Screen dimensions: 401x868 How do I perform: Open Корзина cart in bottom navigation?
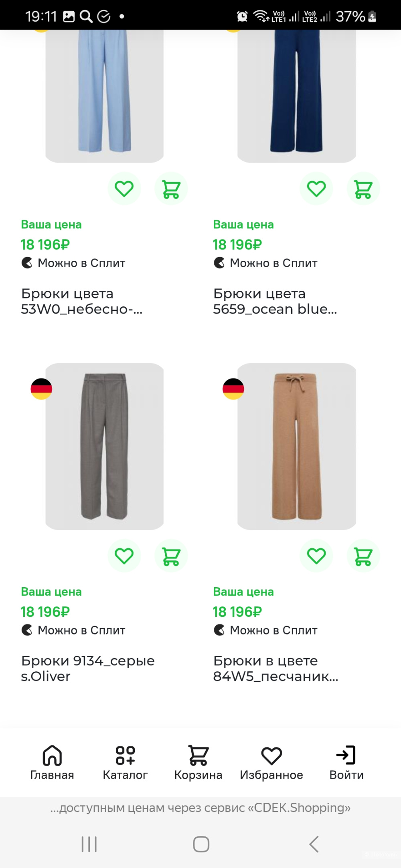(x=198, y=763)
